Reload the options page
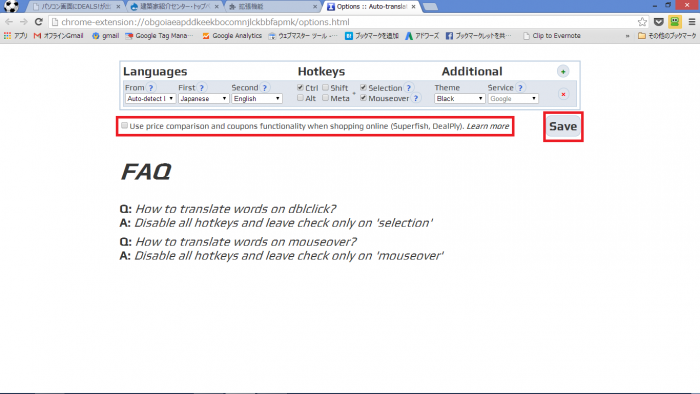This screenshot has height=394, width=700. [x=39, y=22]
